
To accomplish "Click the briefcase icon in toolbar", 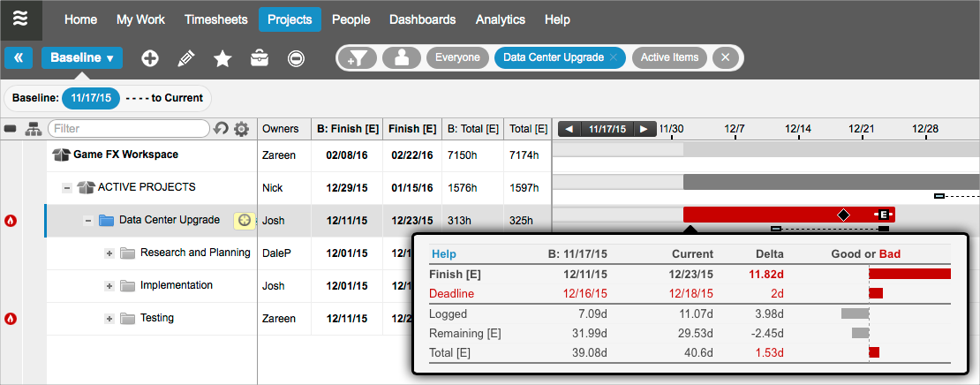I will click(x=260, y=58).
